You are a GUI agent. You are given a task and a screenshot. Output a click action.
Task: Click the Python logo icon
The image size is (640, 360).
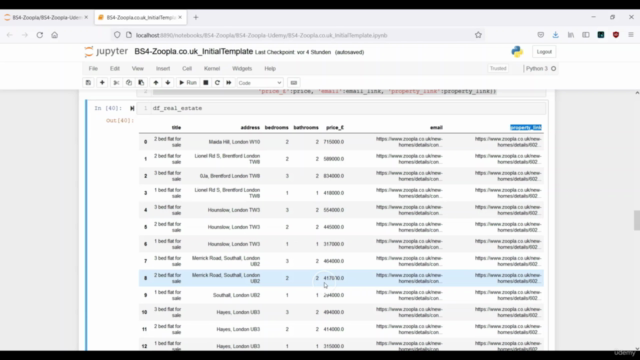[517, 51]
